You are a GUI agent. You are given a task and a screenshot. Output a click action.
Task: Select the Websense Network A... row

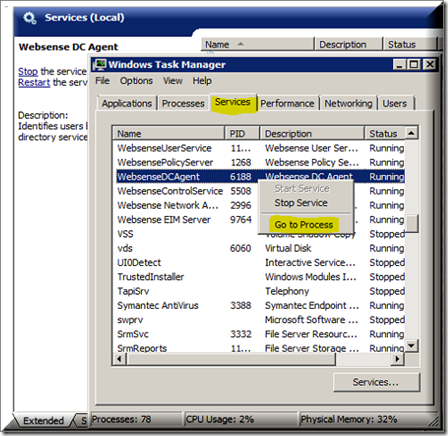point(260,205)
